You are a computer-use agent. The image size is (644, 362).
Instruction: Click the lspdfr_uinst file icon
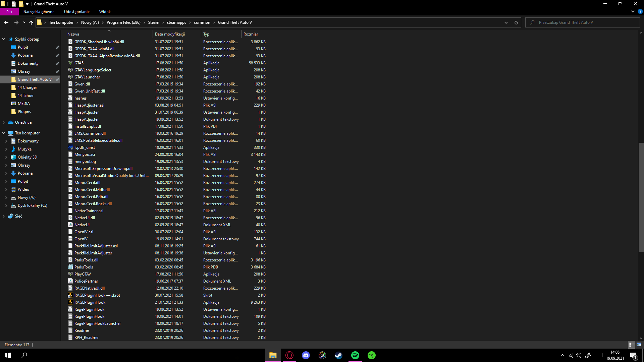[70, 147]
